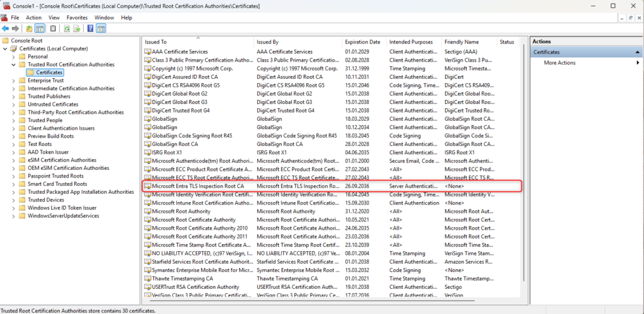
Task: Click the Back arrow in toolbar
Action: 5,28
